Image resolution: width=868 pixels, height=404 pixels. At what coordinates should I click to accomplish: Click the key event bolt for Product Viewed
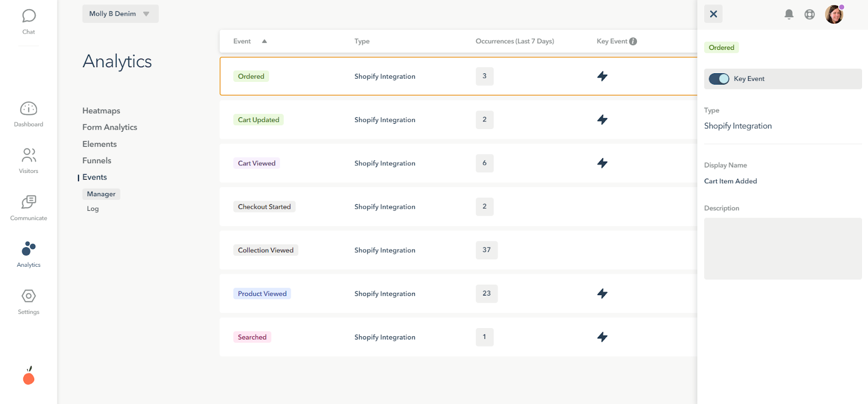602,293
